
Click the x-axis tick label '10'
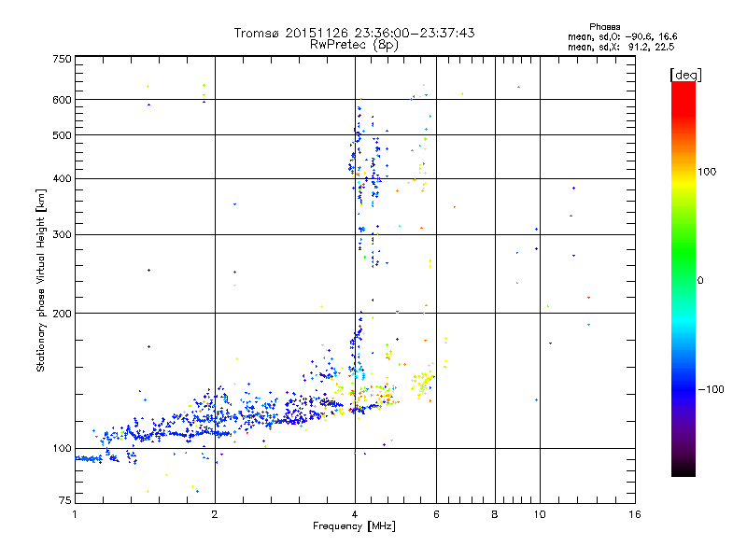pyautogui.click(x=540, y=514)
